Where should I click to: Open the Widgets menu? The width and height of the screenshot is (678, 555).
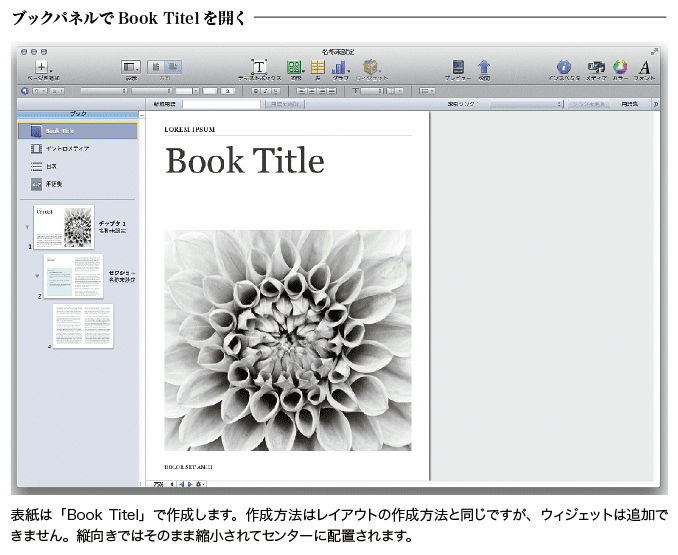point(371,67)
